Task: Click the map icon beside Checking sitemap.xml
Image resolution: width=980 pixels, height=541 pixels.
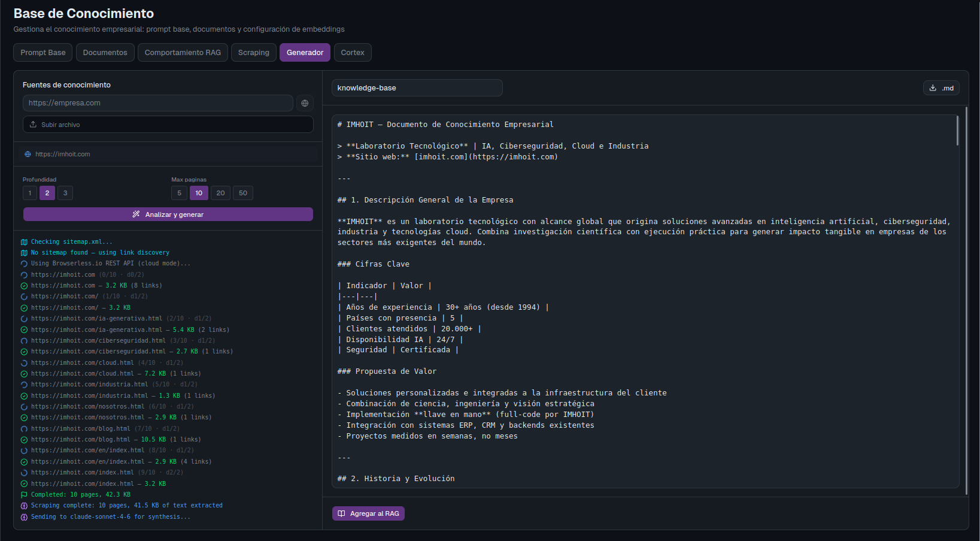Action: tap(24, 242)
